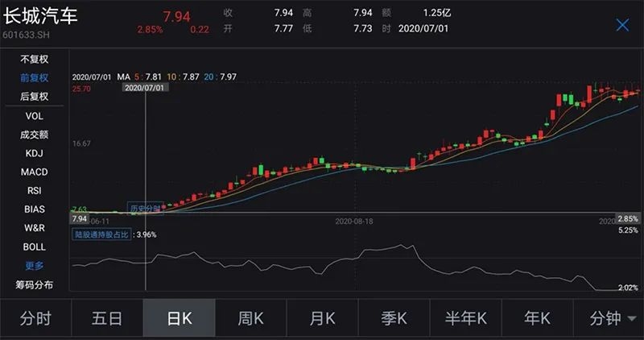Switch to the 周K weekly tab
The height and width of the screenshot is (340, 644).
pos(250,318)
